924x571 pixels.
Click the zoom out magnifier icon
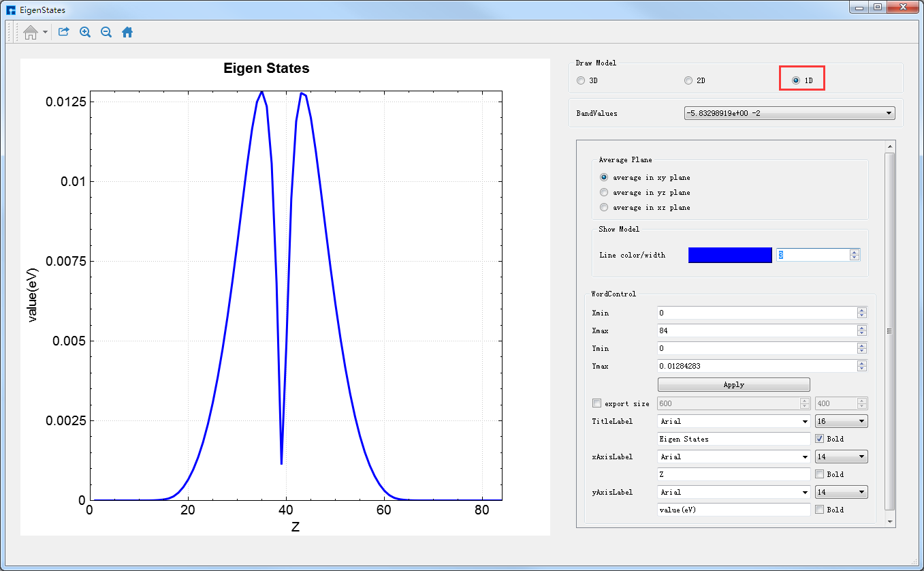106,32
